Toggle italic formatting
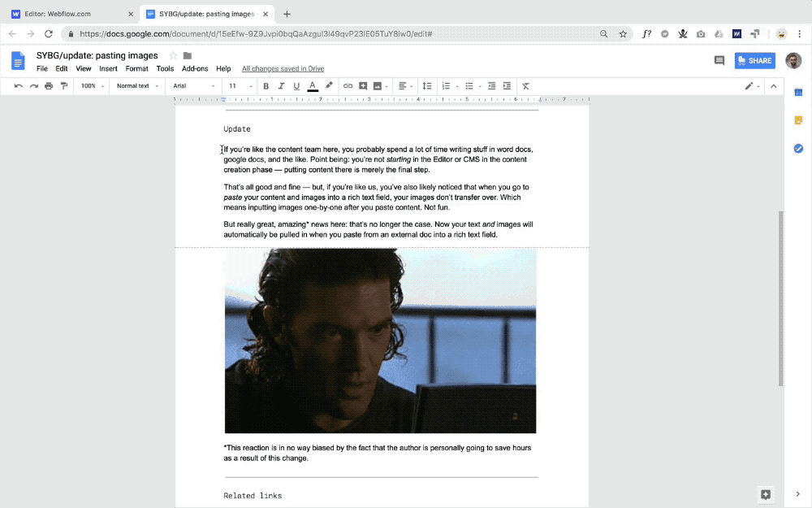 pos(281,86)
